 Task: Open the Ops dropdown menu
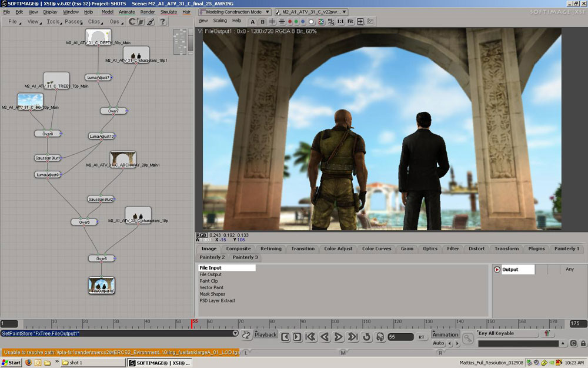[116, 22]
